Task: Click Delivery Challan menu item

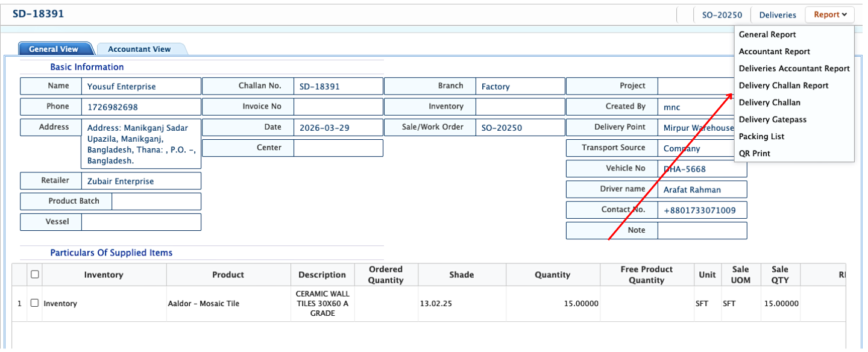Action: (769, 102)
